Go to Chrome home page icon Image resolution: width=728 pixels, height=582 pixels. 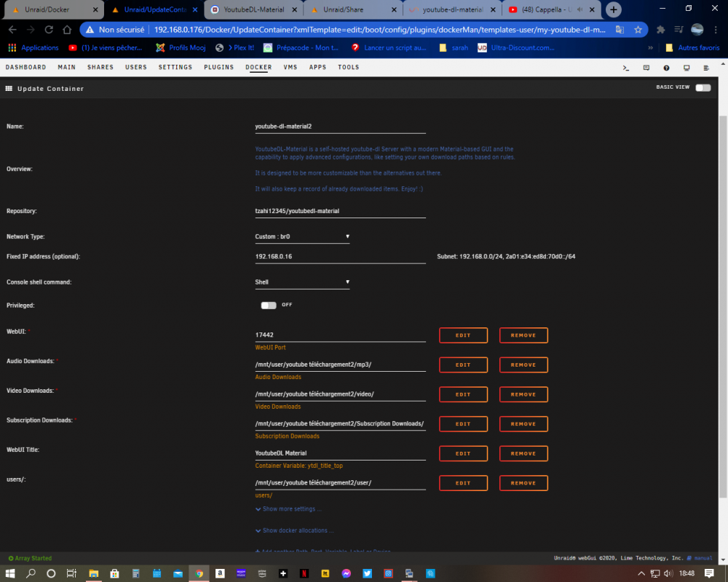click(x=67, y=30)
